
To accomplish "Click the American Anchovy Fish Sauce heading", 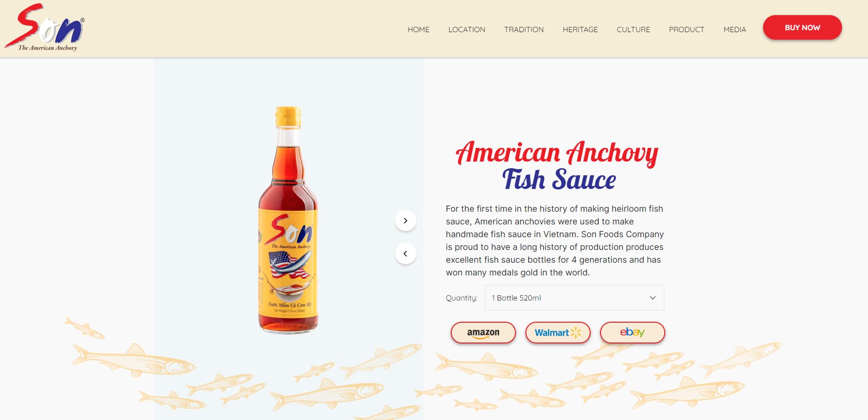I will tap(558, 165).
